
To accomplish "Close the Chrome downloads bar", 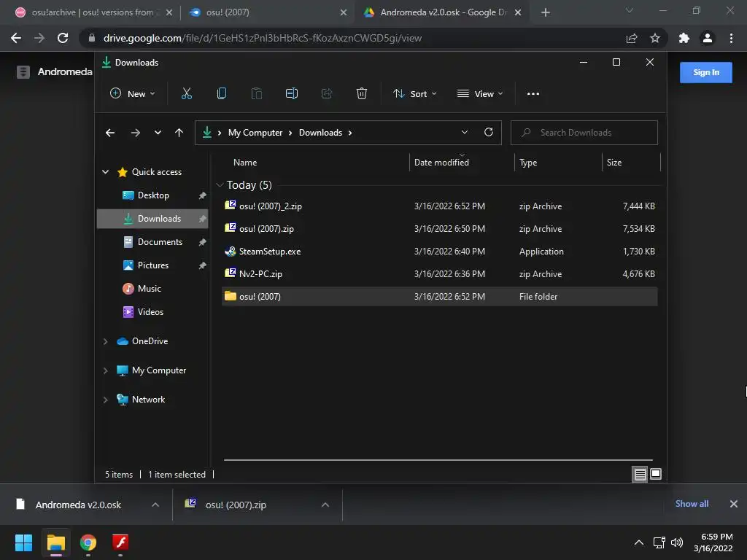I will [x=734, y=504].
